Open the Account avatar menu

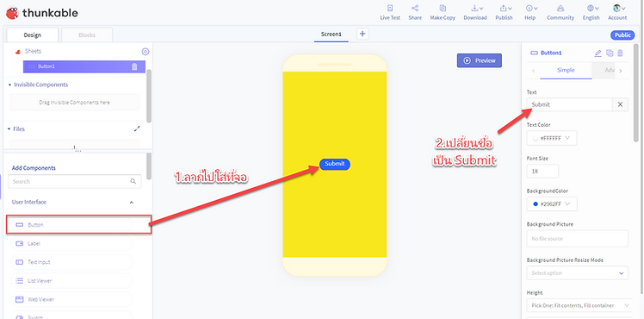617,12
